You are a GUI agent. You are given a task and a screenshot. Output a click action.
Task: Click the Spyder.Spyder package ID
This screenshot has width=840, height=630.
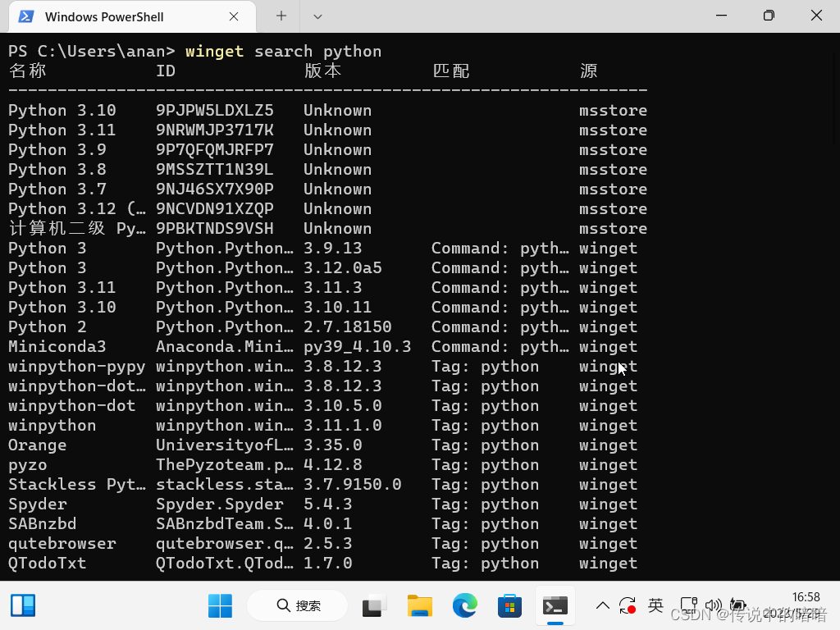click(x=220, y=504)
